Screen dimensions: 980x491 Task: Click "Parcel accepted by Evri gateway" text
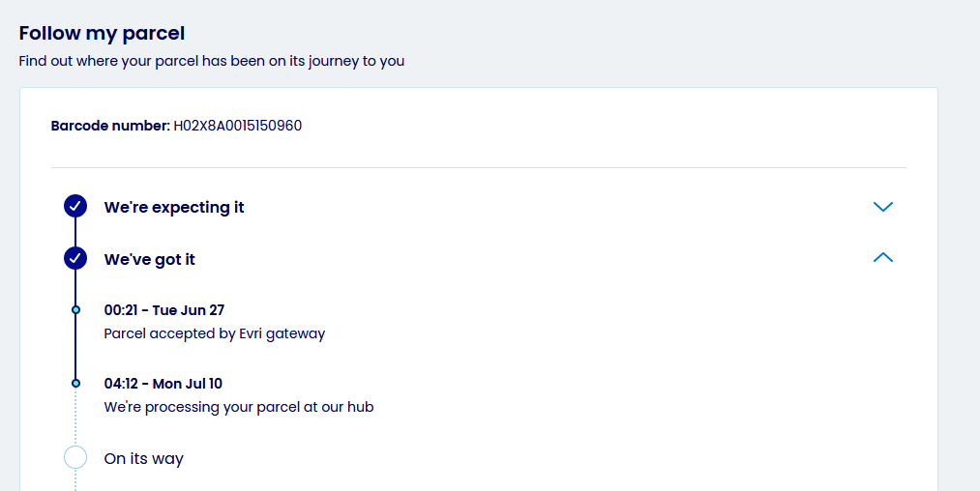pyautogui.click(x=215, y=333)
